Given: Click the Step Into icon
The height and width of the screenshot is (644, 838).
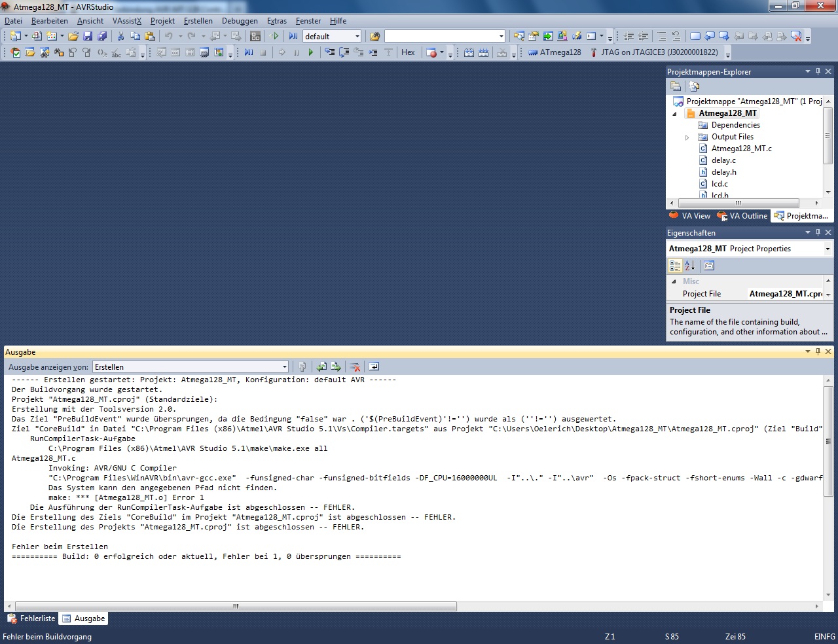Looking at the screenshot, I should [x=329, y=52].
